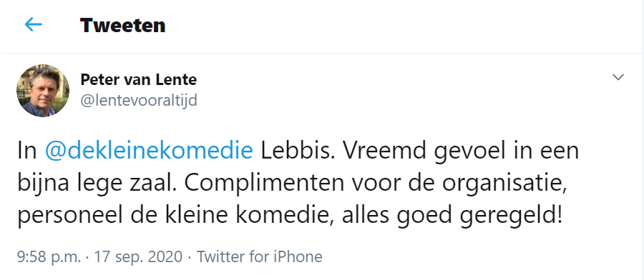This screenshot has width=644, height=280.
Task: Open the Twitter for iPhone source link
Action: pos(260,256)
